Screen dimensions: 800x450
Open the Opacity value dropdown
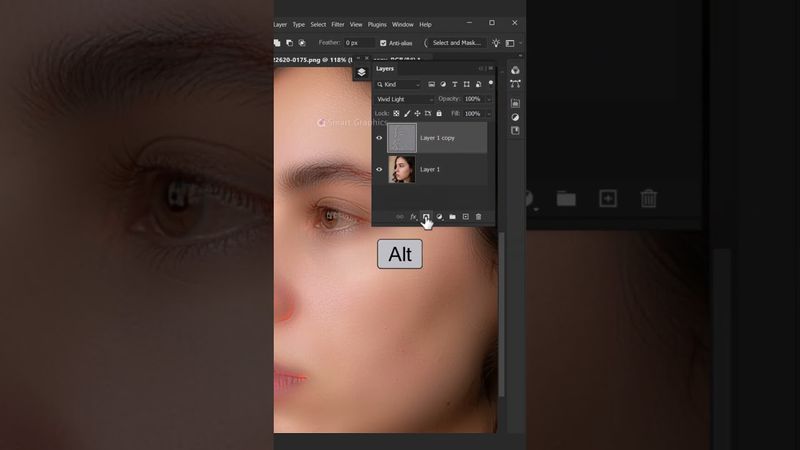[487, 99]
